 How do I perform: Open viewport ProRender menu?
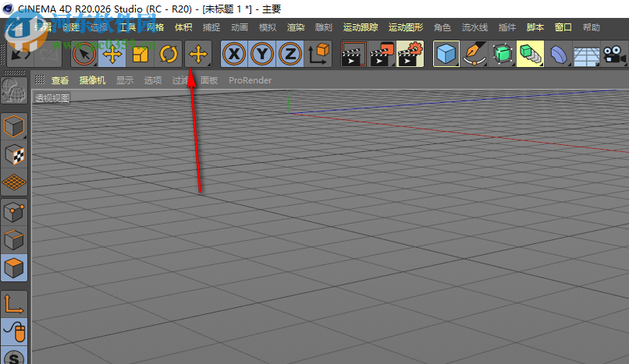pyautogui.click(x=250, y=80)
